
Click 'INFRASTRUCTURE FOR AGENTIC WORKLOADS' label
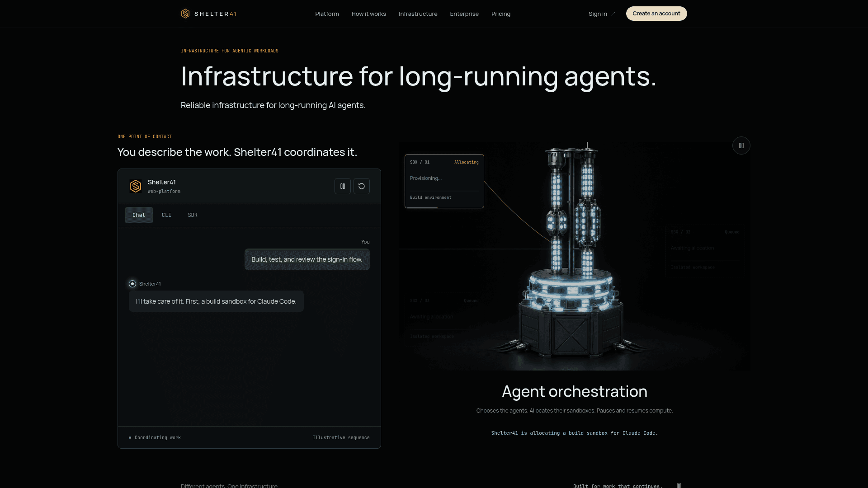230,51
